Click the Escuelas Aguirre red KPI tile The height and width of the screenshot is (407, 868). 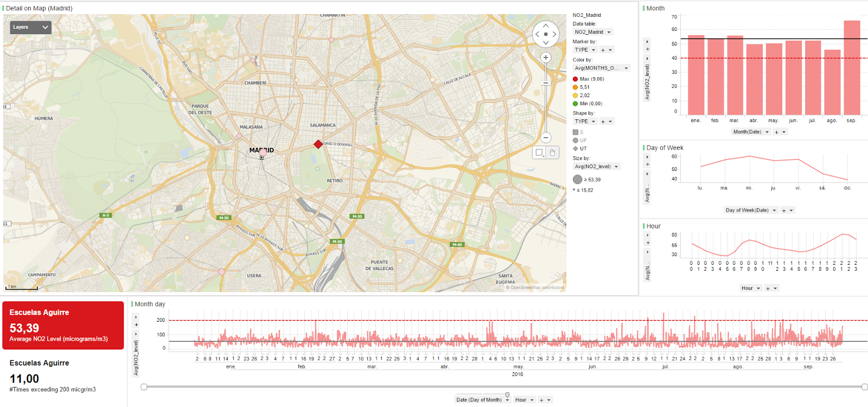coord(63,326)
